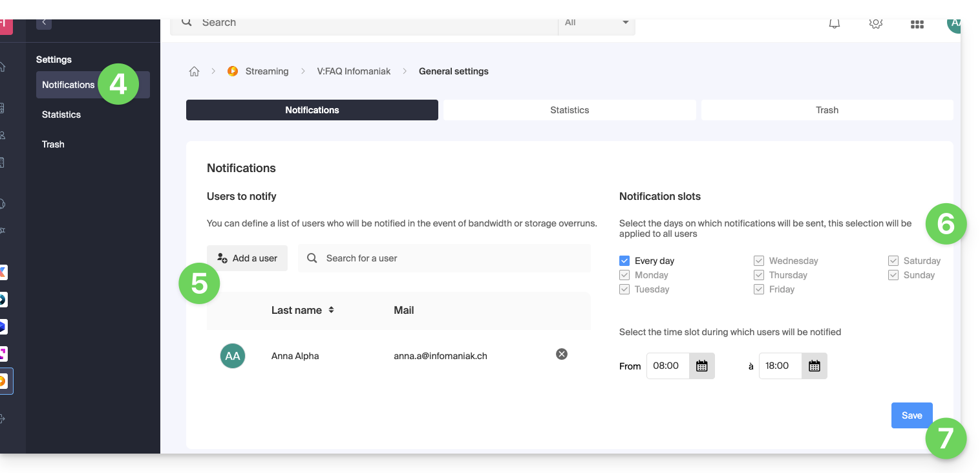Switch to the Statistics tab

pos(570,110)
